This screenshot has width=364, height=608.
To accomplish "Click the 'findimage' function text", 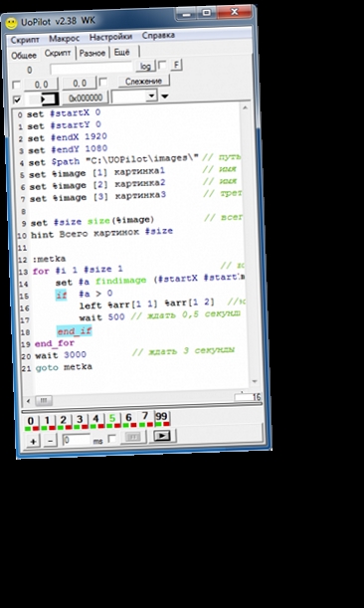I will (x=121, y=281).
